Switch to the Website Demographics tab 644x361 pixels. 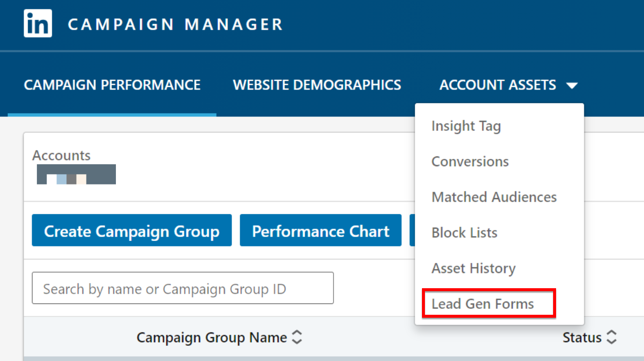pyautogui.click(x=317, y=85)
